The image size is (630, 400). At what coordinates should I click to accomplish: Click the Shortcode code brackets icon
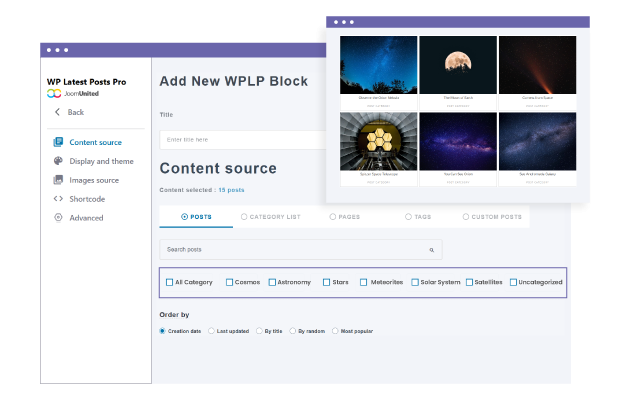[x=59, y=199]
